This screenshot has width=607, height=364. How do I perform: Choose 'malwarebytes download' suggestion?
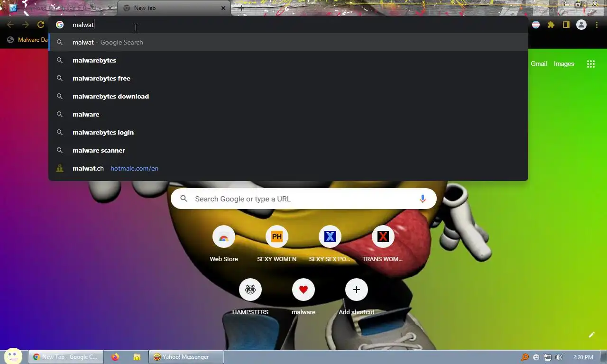(x=288, y=96)
